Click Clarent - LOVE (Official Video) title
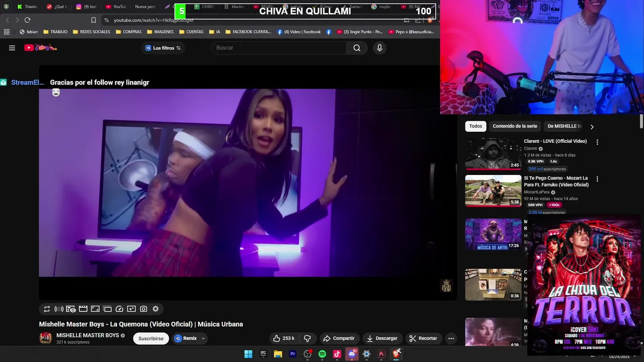This screenshot has width=644, height=362. [x=555, y=141]
